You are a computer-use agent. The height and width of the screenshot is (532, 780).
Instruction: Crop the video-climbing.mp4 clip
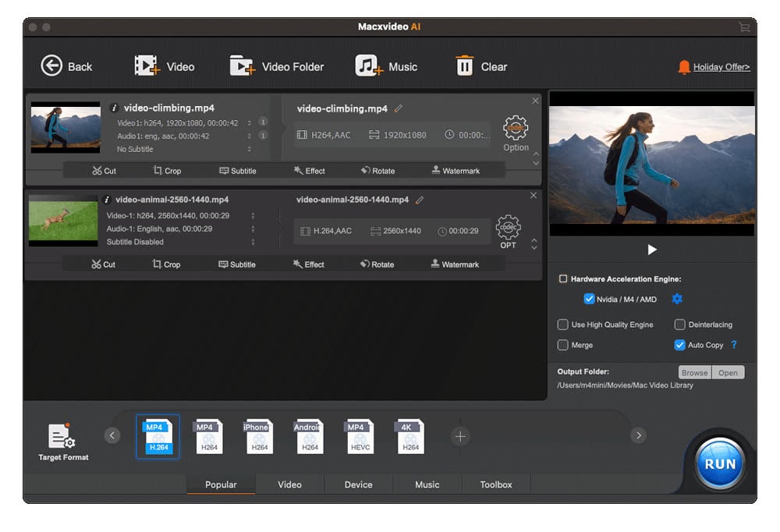click(167, 171)
